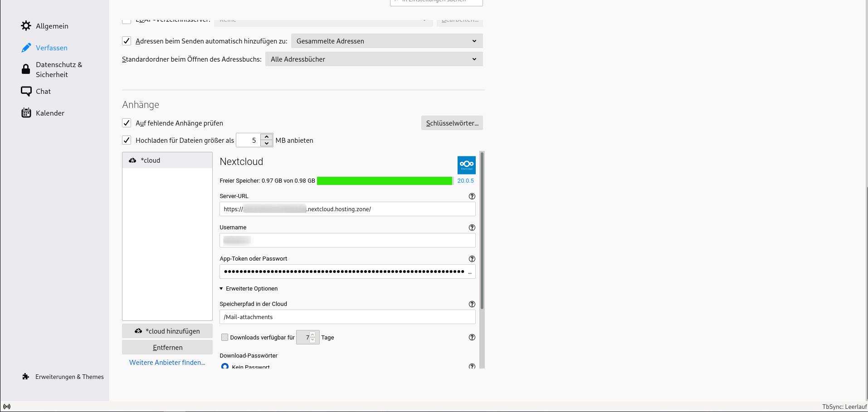Toggle Hochladen für Dateien größer als checkbox

coord(127,140)
